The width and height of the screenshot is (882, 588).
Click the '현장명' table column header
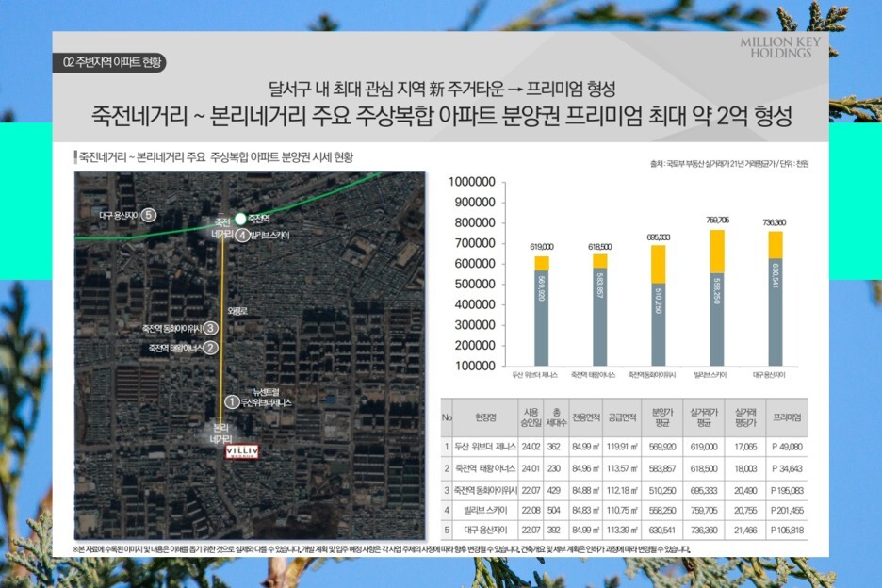(x=485, y=417)
